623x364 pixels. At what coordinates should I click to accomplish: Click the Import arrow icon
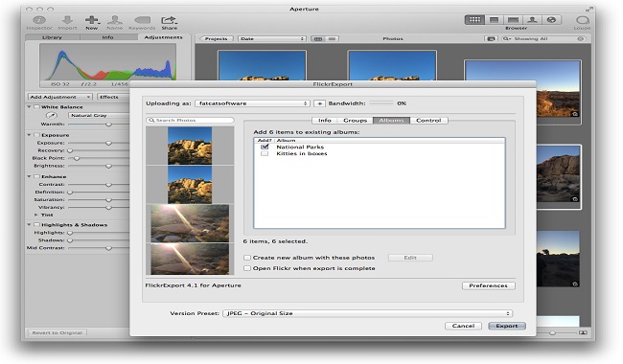click(x=67, y=20)
